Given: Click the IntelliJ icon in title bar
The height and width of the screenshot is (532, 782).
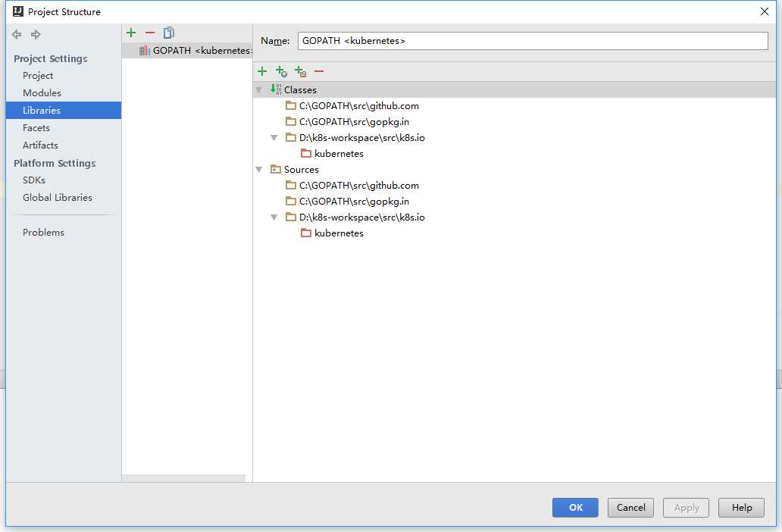Looking at the screenshot, I should click(18, 11).
